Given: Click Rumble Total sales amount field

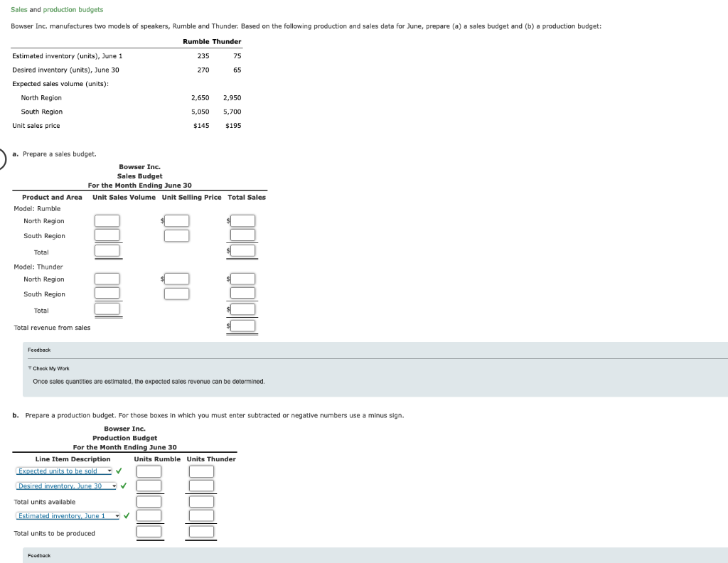Looking at the screenshot, I should click(243, 251).
